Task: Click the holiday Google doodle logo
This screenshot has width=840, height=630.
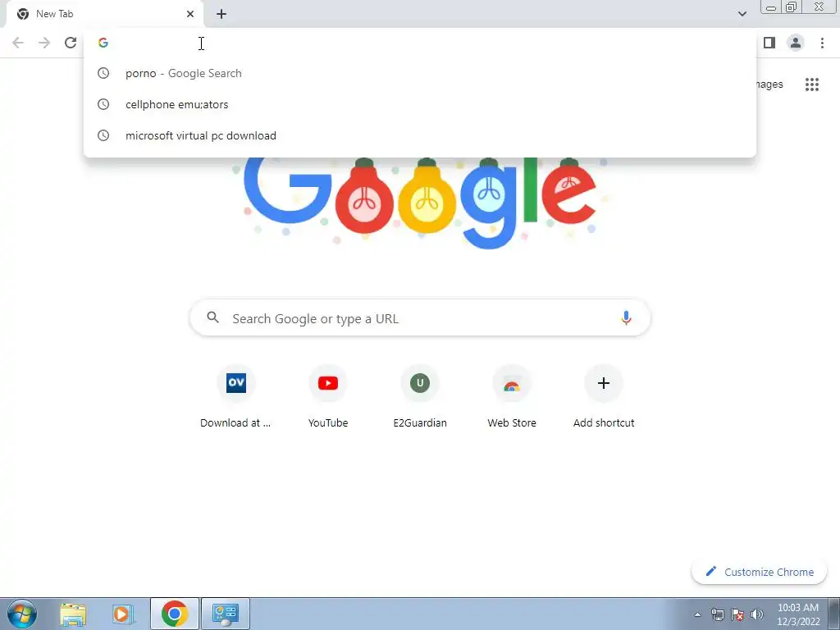Action: [x=420, y=203]
